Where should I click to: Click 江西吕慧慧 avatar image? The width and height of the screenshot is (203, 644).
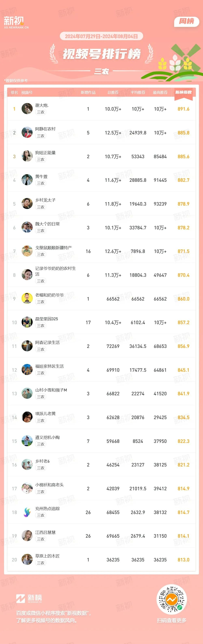pos(27,536)
